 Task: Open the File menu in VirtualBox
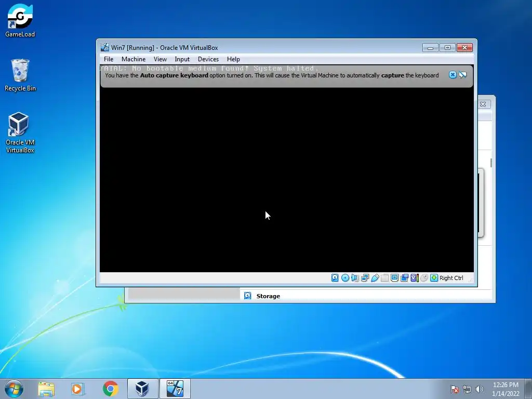tap(109, 59)
